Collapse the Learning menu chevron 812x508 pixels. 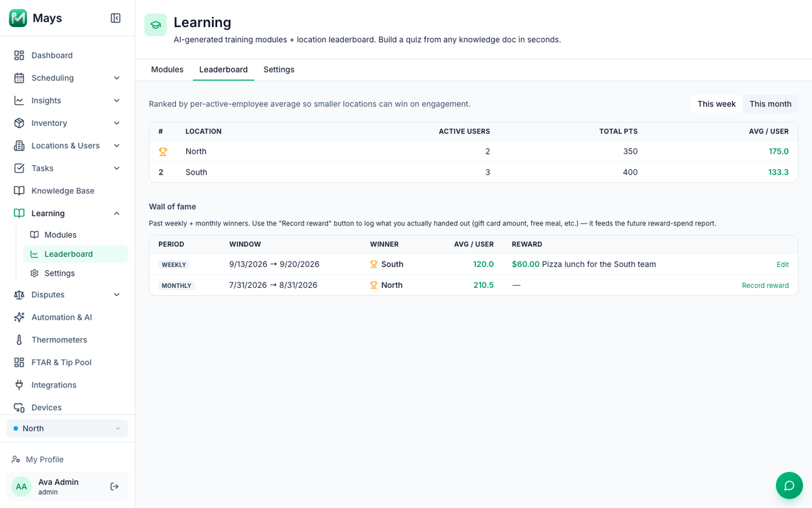116,213
